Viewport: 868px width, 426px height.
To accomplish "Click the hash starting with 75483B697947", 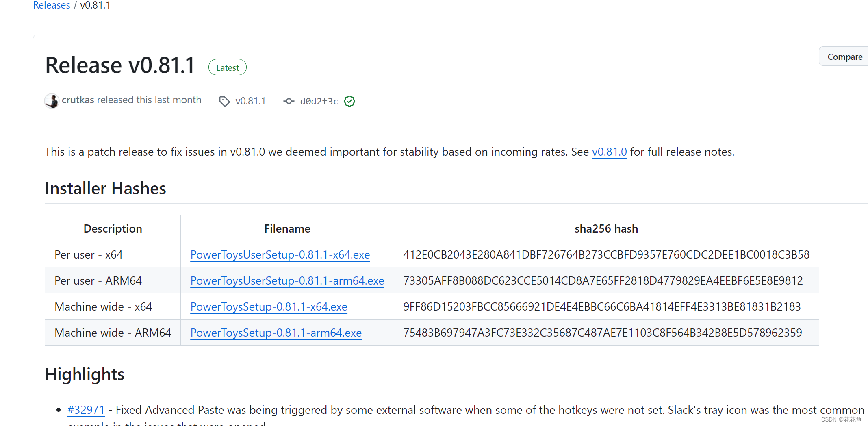I will (603, 333).
